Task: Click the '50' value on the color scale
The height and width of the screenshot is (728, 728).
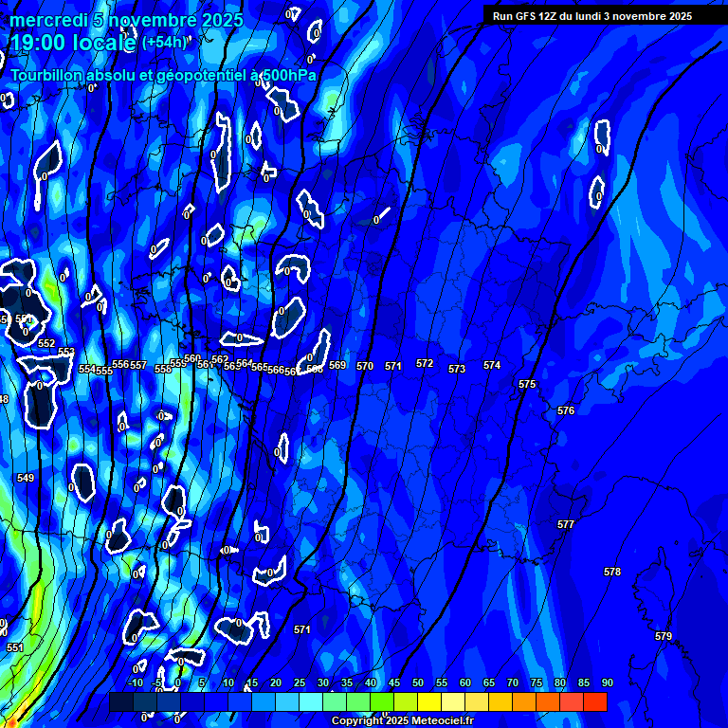Action: (418, 683)
